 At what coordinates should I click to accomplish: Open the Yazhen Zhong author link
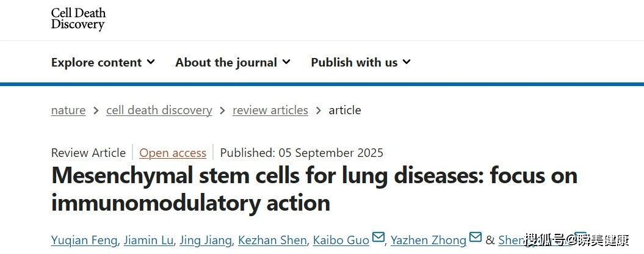429,240
